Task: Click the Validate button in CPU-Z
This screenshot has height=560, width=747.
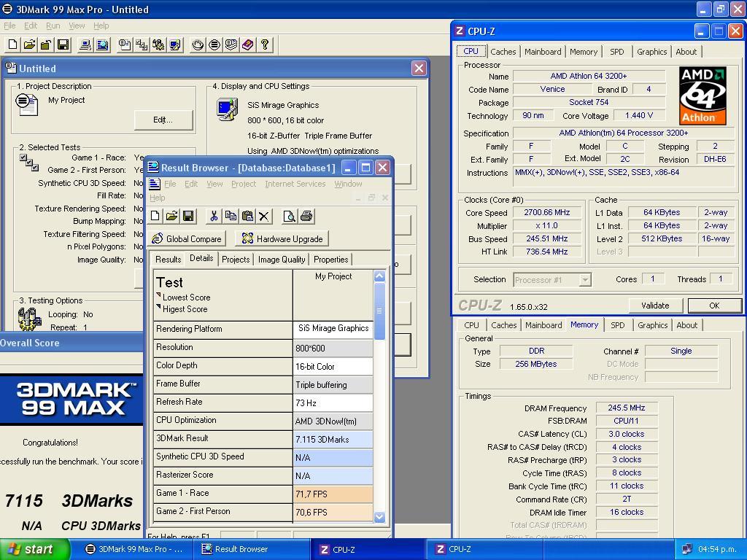Action: (656, 306)
